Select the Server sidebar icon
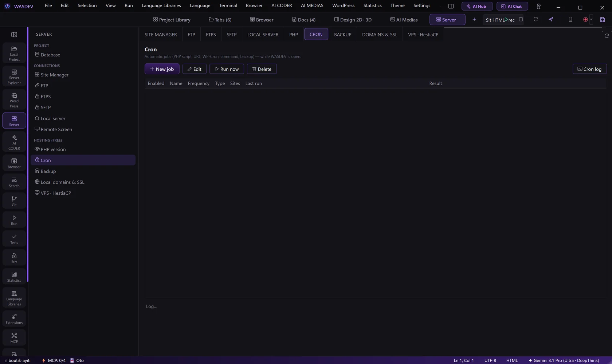 coord(14,121)
